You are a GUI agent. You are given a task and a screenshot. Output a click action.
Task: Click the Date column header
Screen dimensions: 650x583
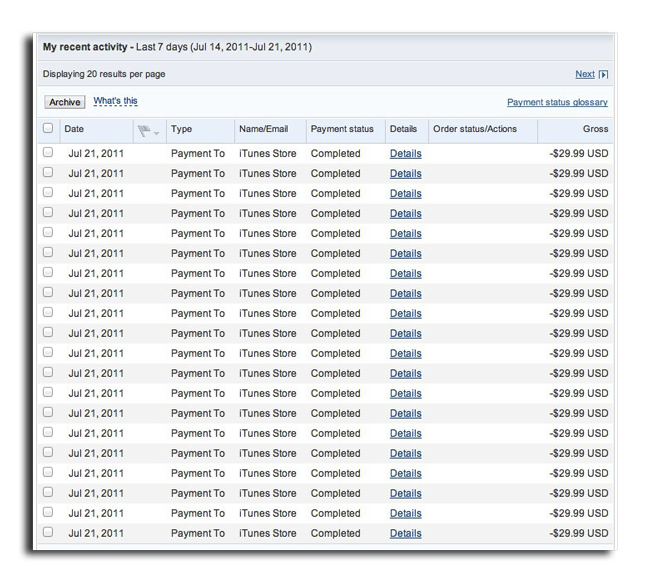75,129
